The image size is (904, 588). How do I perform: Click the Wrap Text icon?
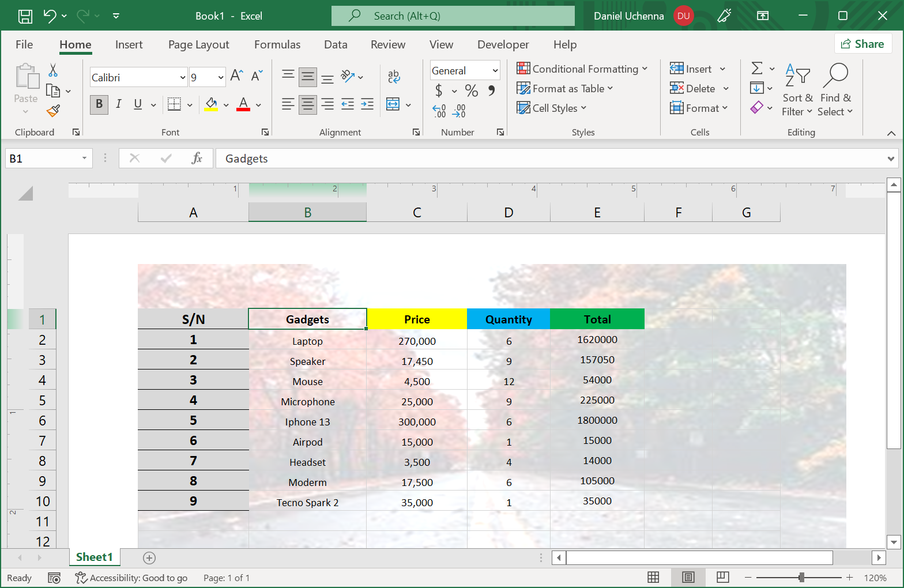pos(394,76)
